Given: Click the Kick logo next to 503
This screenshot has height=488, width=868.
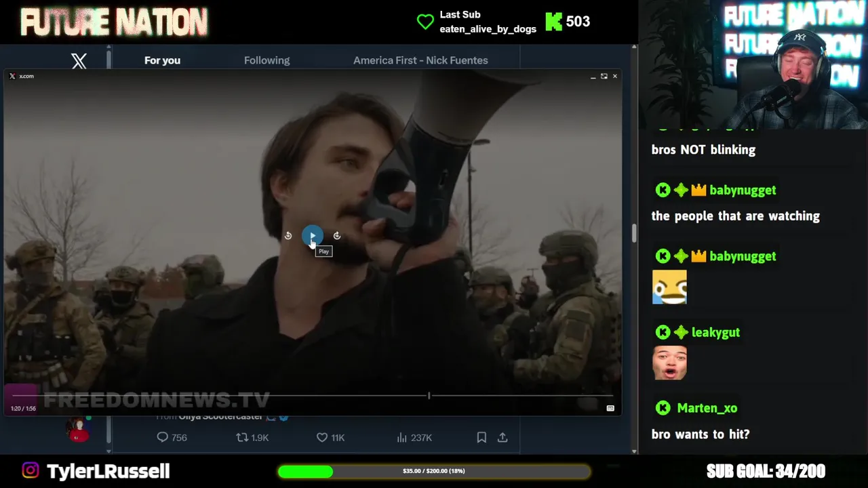Looking at the screenshot, I should [x=554, y=22].
